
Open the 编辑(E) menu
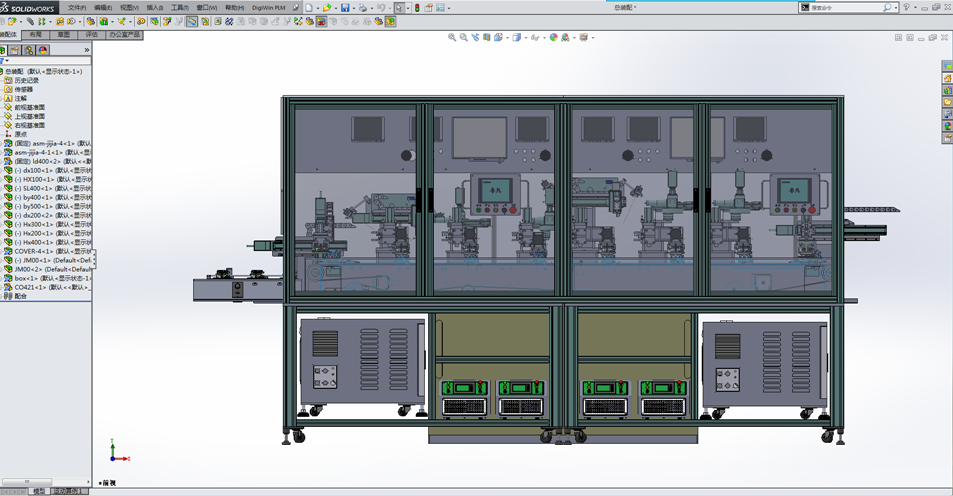(x=103, y=8)
